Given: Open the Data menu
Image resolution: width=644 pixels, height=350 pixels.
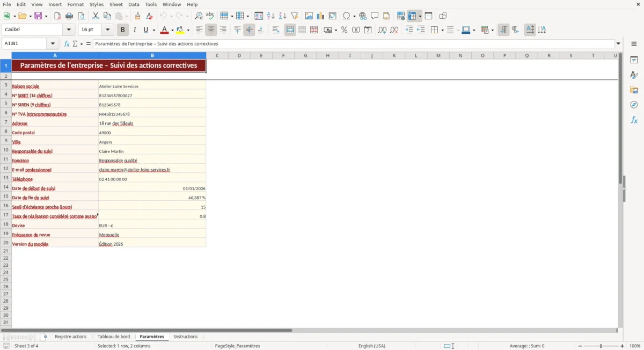Looking at the screenshot, I should (x=134, y=4).
